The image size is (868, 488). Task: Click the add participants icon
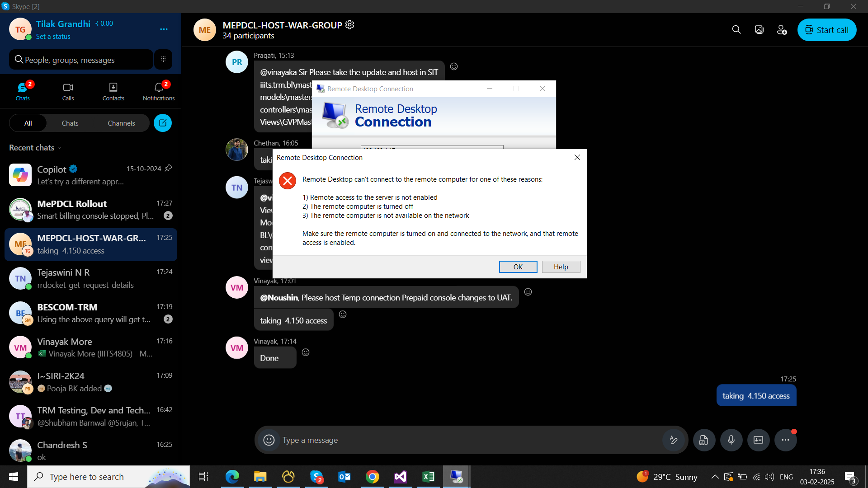(782, 30)
